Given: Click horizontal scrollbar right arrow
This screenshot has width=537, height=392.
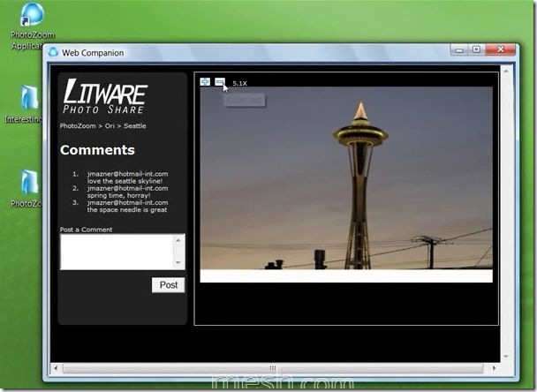Looking at the screenshot, I should point(494,368).
